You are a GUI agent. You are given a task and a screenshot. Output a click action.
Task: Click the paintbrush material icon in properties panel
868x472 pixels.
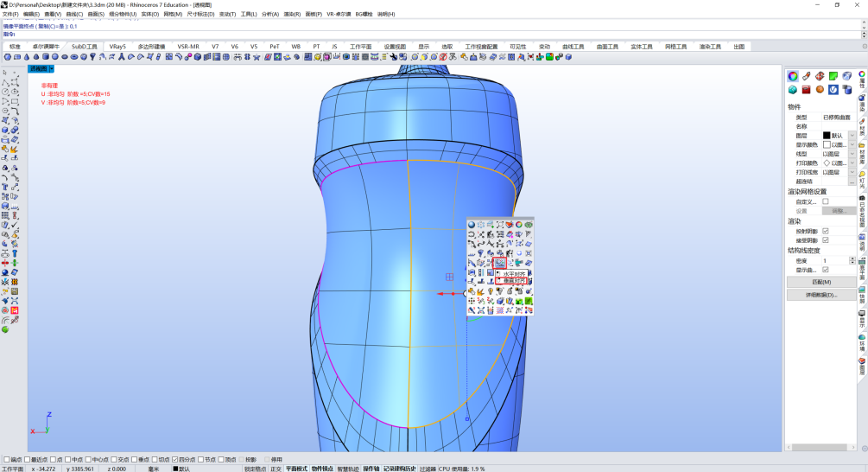point(806,76)
